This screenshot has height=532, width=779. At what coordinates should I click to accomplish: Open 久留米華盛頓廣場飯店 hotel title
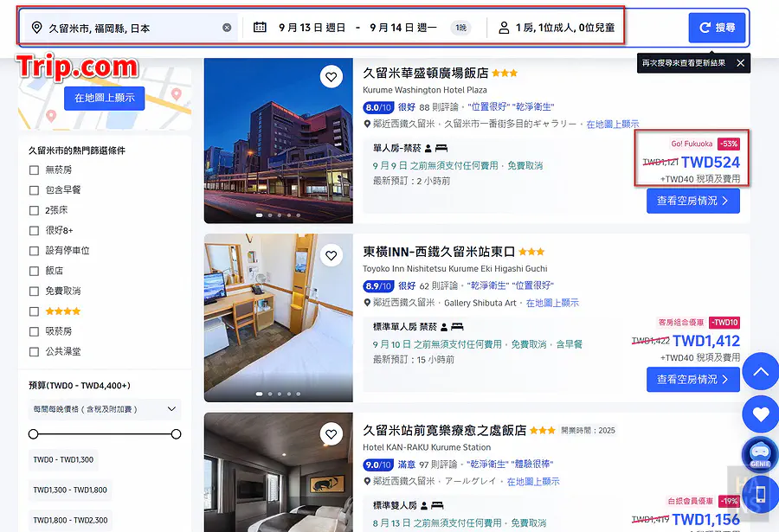(426, 73)
